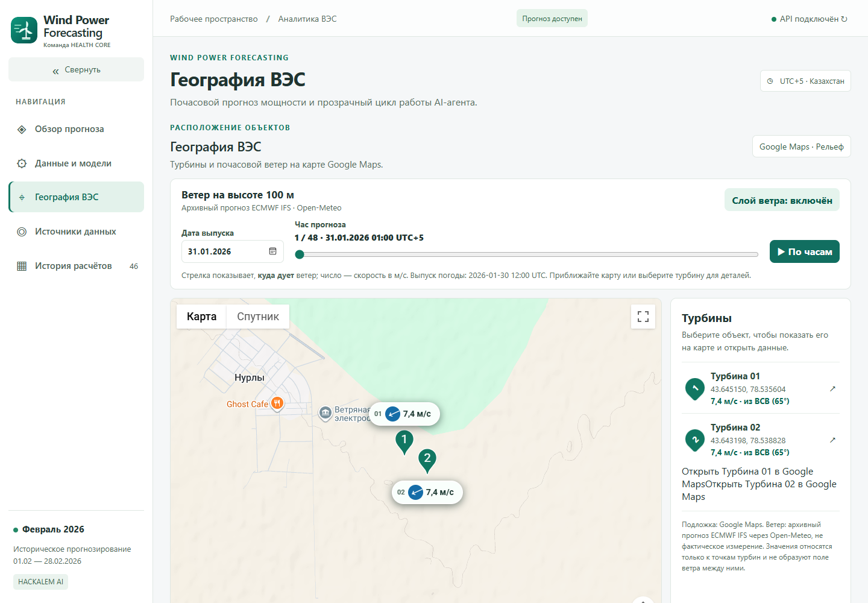Click the Wind Power Forecasting logo icon

coord(24,30)
